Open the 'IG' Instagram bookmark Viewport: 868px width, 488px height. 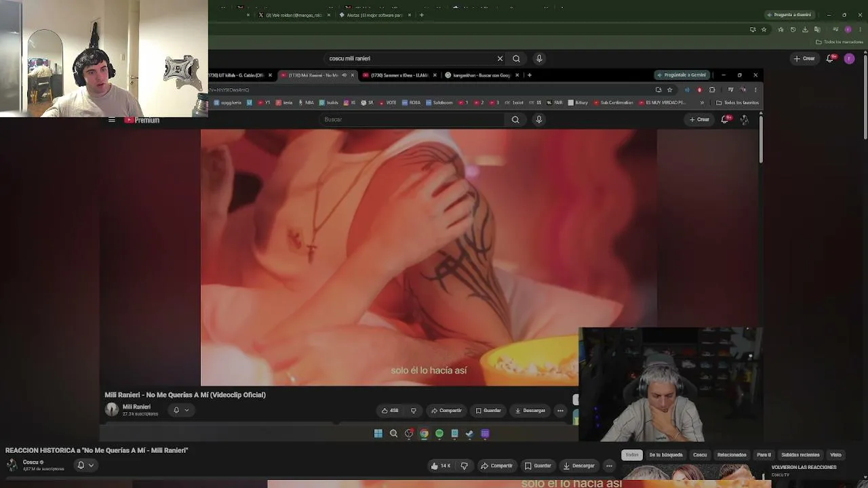(350, 103)
